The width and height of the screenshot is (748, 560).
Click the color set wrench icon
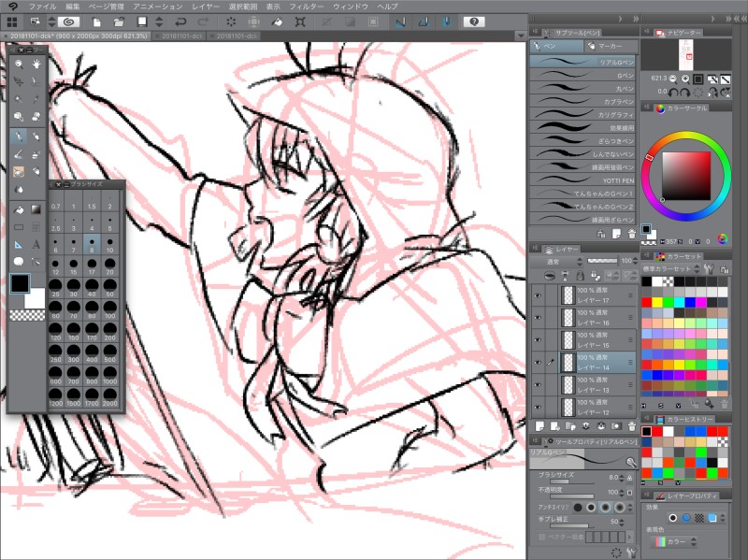[709, 269]
